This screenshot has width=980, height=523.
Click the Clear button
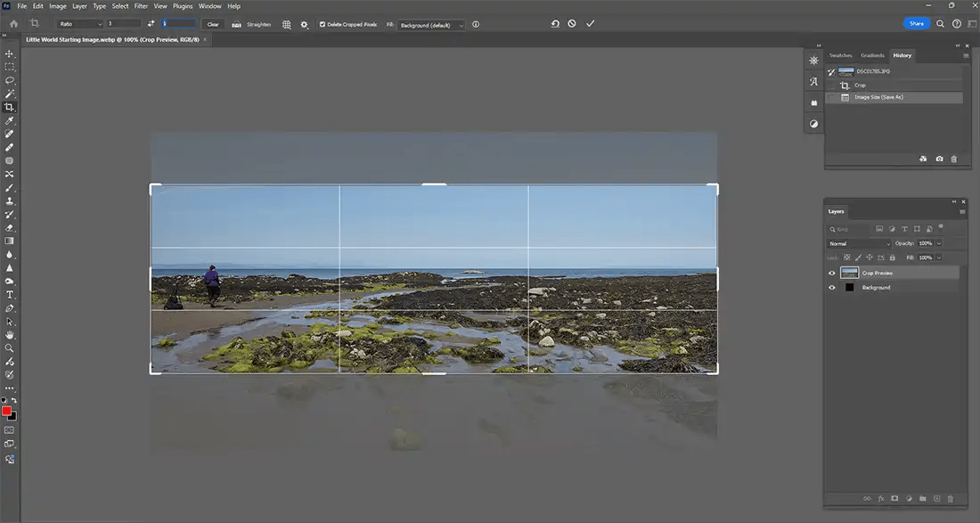click(213, 24)
